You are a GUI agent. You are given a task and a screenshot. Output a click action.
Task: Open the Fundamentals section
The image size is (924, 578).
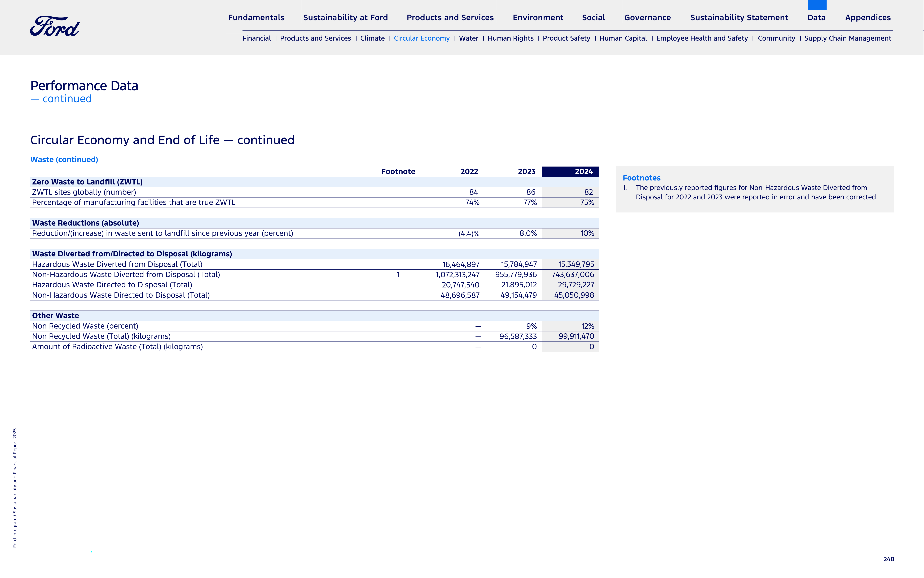click(256, 18)
